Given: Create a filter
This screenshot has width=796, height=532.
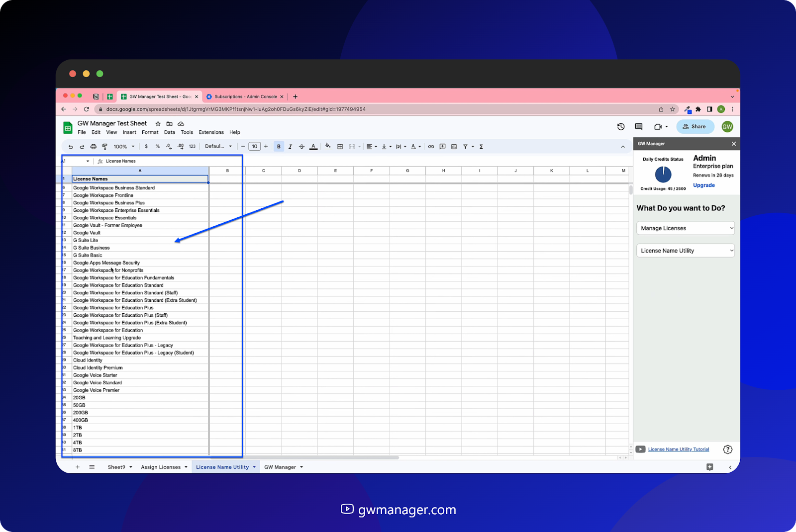Looking at the screenshot, I should point(465,147).
